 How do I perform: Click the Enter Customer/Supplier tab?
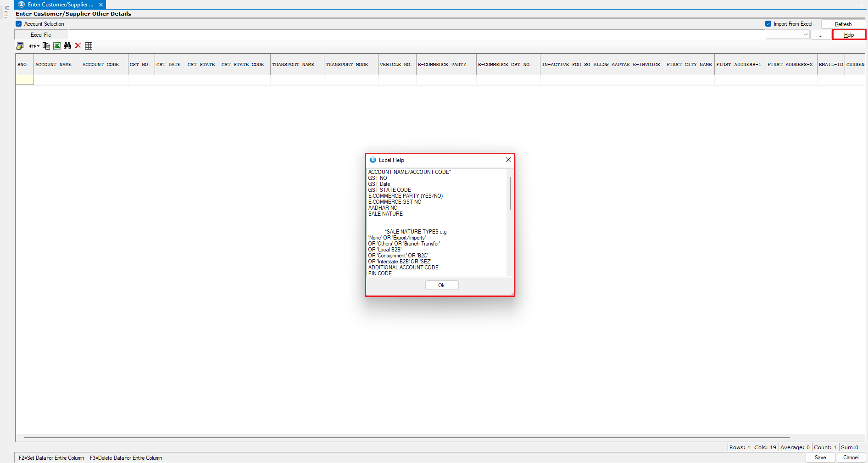pyautogui.click(x=60, y=5)
